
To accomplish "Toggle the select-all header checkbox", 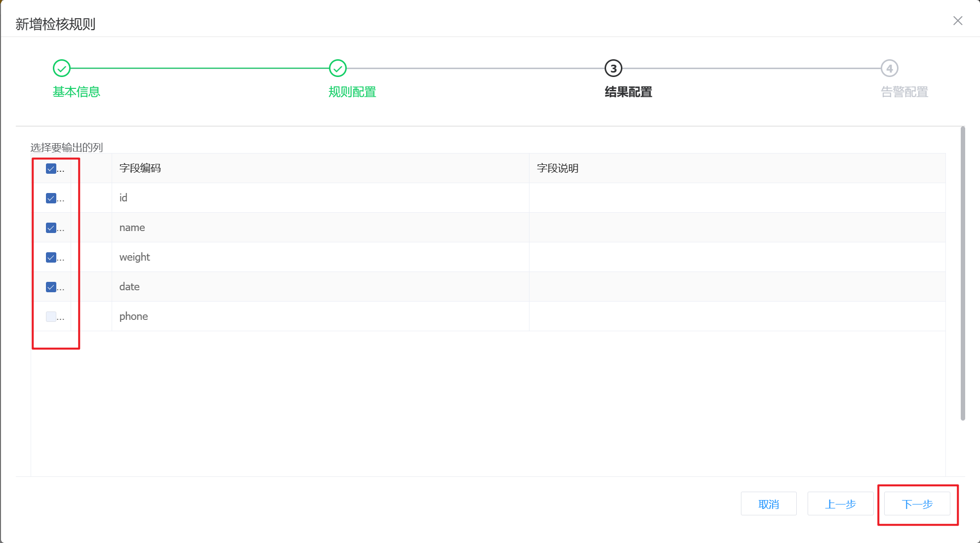I will pos(51,169).
